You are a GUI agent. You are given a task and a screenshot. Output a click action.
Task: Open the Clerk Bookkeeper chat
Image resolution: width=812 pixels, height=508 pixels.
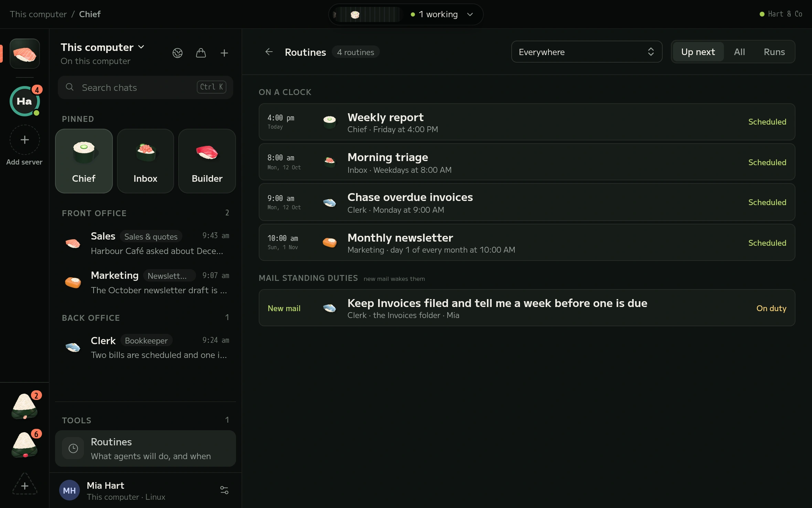(x=145, y=347)
